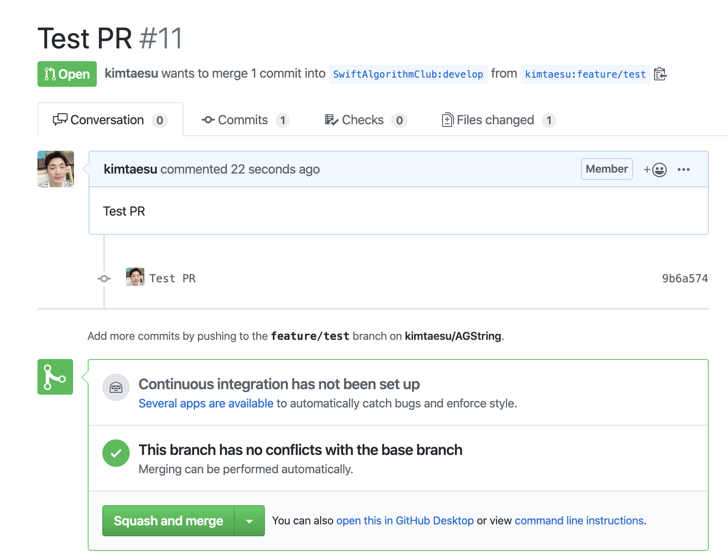Click the commit node icon on timeline
728x560 pixels.
pos(104,279)
